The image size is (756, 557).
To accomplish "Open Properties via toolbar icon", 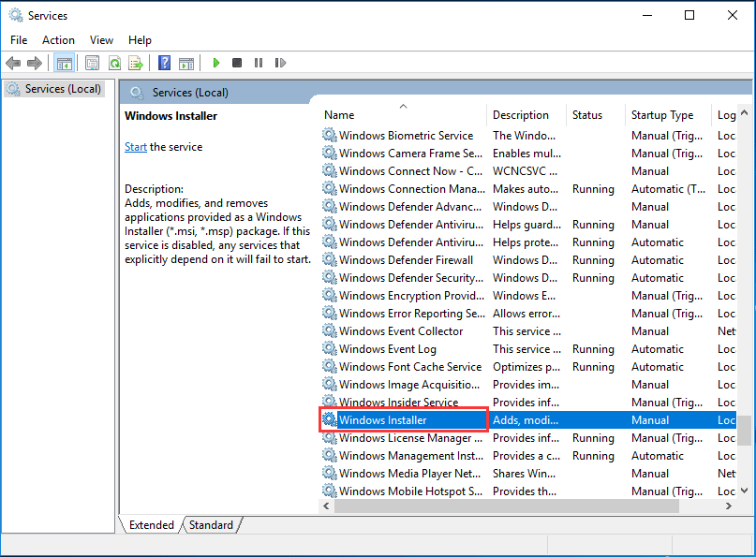I will [x=92, y=63].
